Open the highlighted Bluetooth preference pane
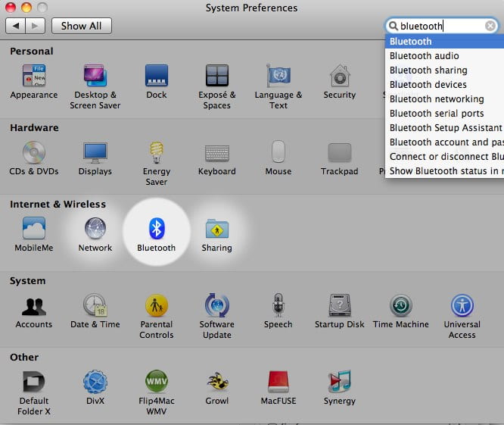Image resolution: width=504 pixels, height=425 pixels. point(157,235)
